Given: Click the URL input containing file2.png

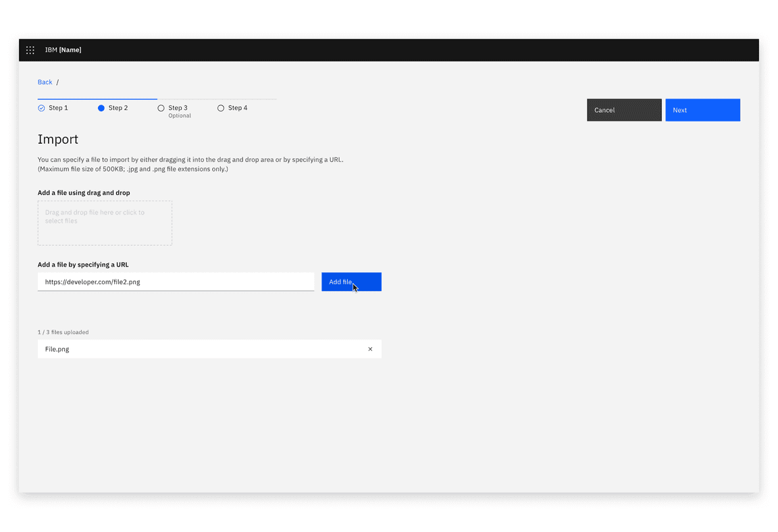Looking at the screenshot, I should tap(176, 282).
